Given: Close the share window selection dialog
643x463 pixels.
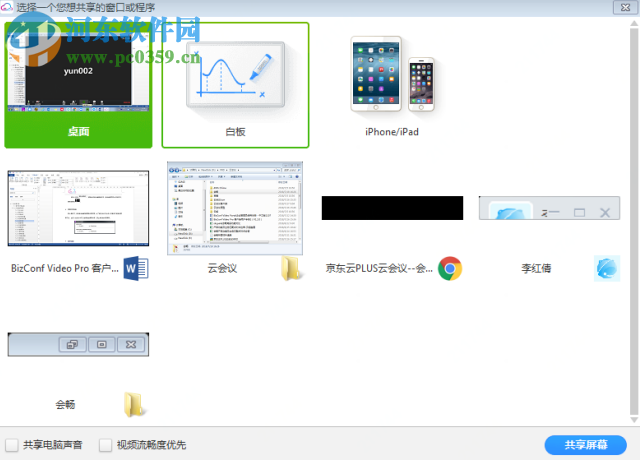Looking at the screenshot, I should (625, 7).
